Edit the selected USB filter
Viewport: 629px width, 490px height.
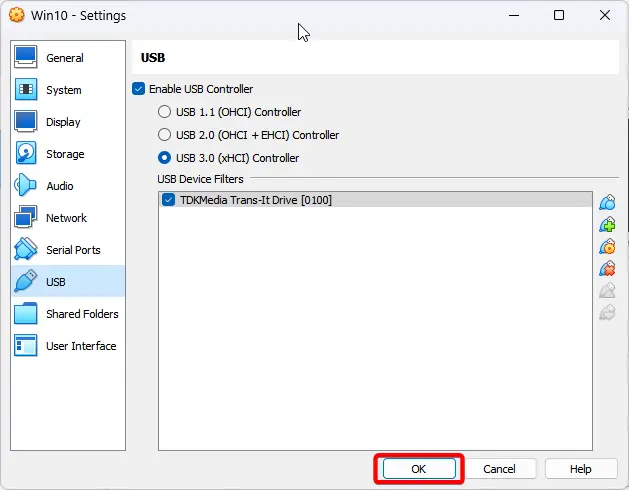coord(607,247)
